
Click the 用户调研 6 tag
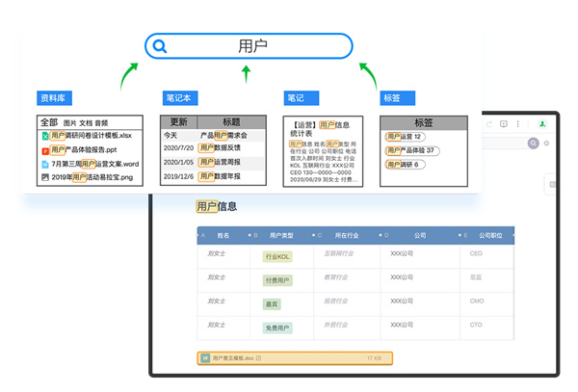(x=405, y=165)
